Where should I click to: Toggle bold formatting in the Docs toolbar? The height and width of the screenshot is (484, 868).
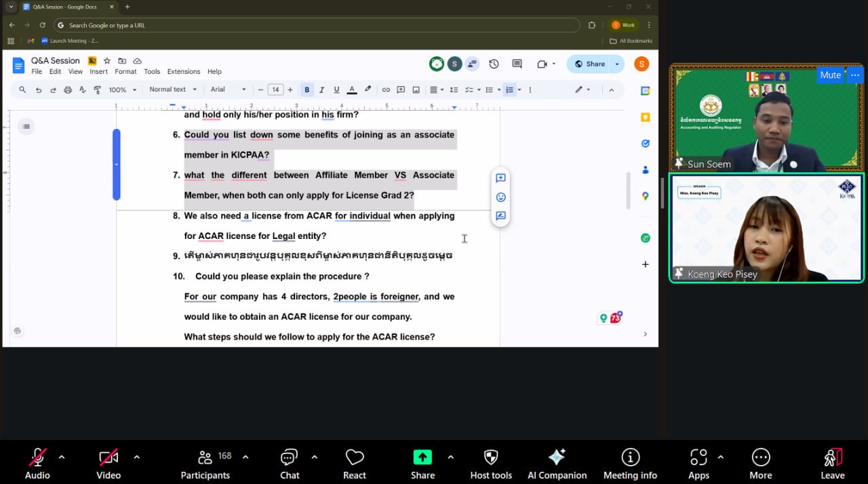tap(307, 90)
